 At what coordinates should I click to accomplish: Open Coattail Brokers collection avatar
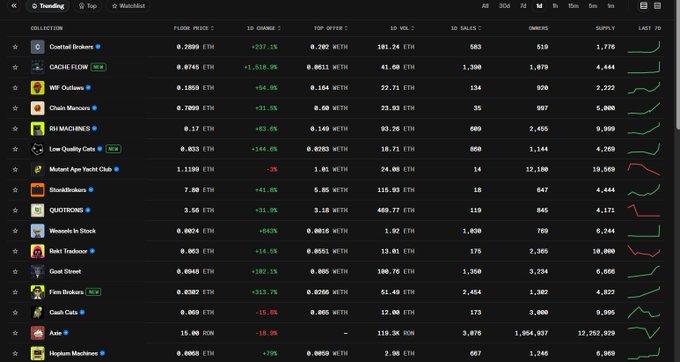coord(38,47)
